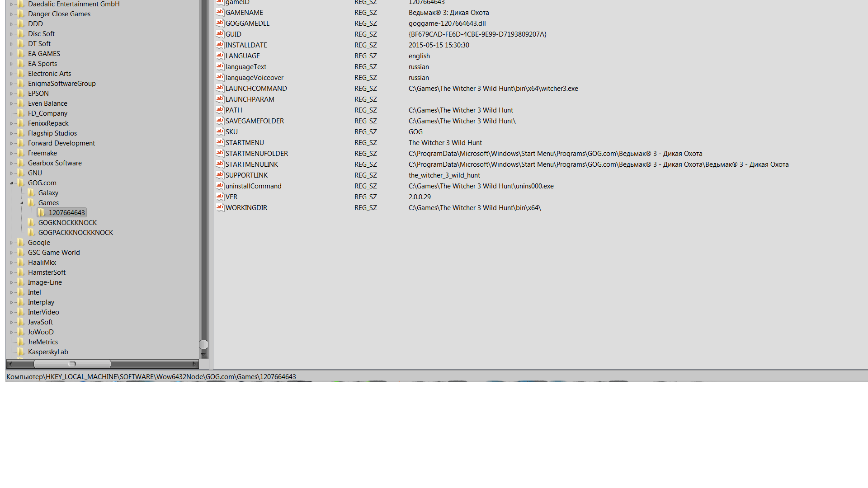Expand the Electronic Arts key
This screenshot has width=868, height=488.
pos(11,74)
